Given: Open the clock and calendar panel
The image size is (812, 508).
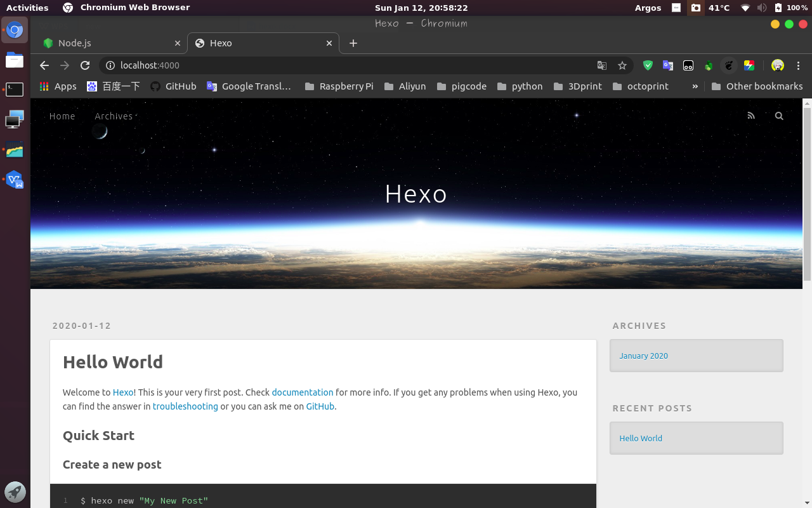Looking at the screenshot, I should pos(421,8).
